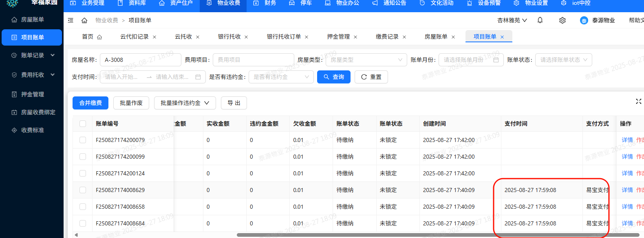The width and height of the screenshot is (644, 238).
Task: Check the row F250827174008684
Action: pos(83,223)
